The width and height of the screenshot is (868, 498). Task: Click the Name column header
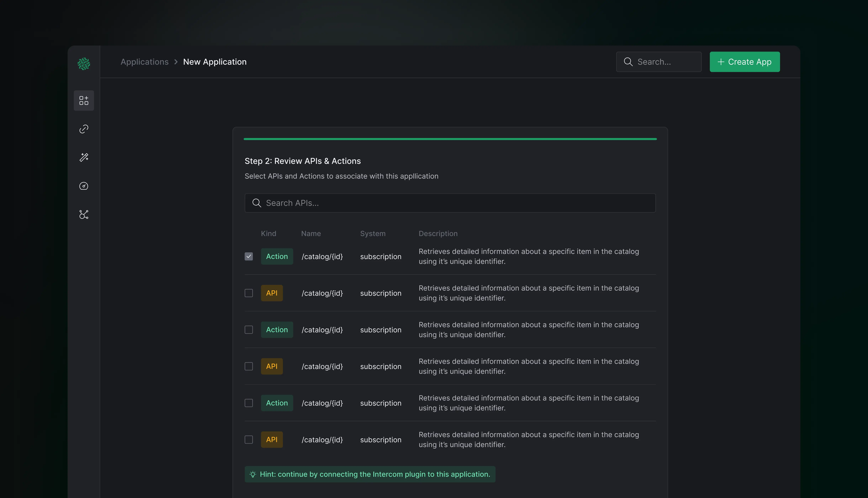[x=311, y=234]
